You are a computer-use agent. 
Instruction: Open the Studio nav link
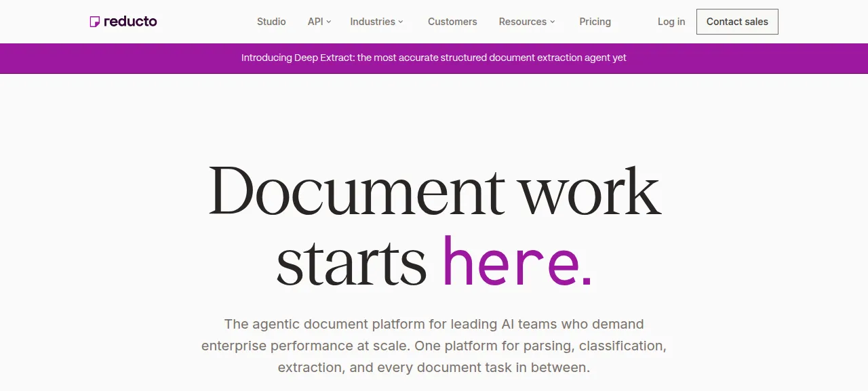(271, 22)
